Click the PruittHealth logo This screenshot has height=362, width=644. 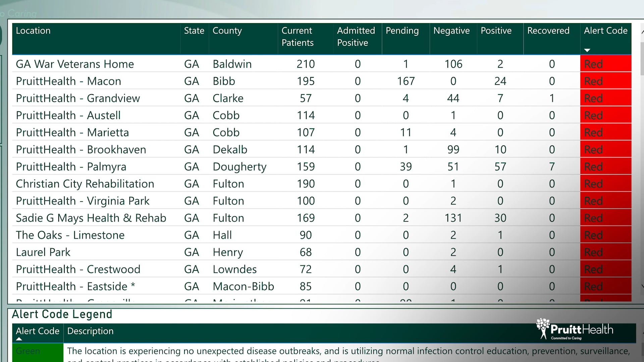575,329
